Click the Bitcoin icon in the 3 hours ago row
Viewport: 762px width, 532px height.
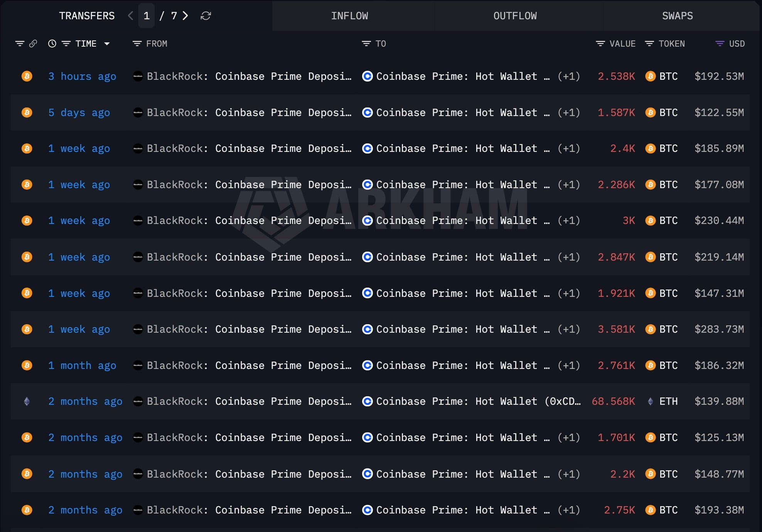click(x=27, y=76)
